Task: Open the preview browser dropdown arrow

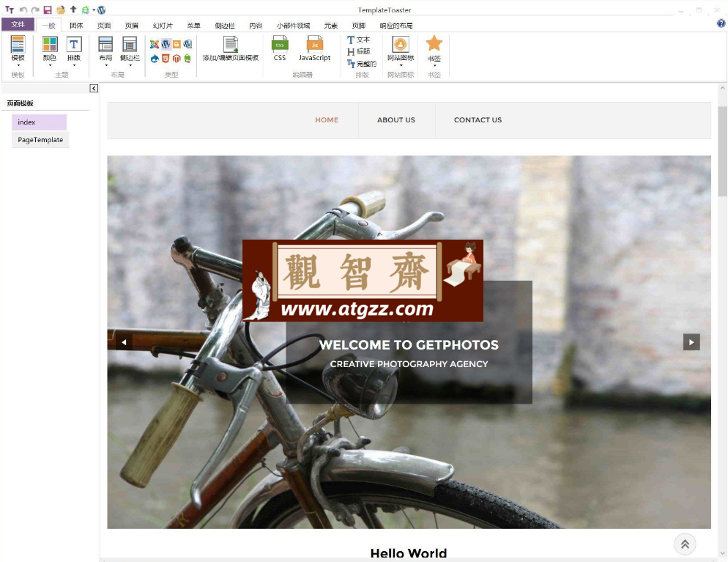Action: pos(94,10)
